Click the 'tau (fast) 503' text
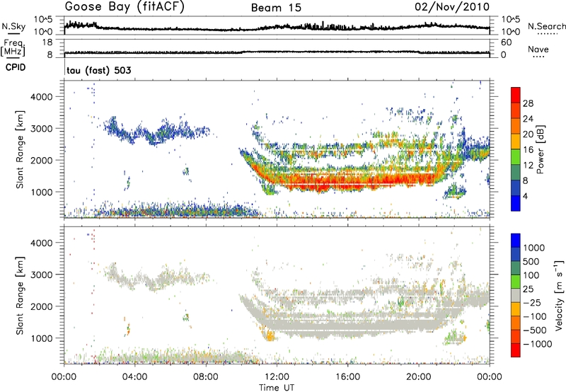 click(99, 70)
